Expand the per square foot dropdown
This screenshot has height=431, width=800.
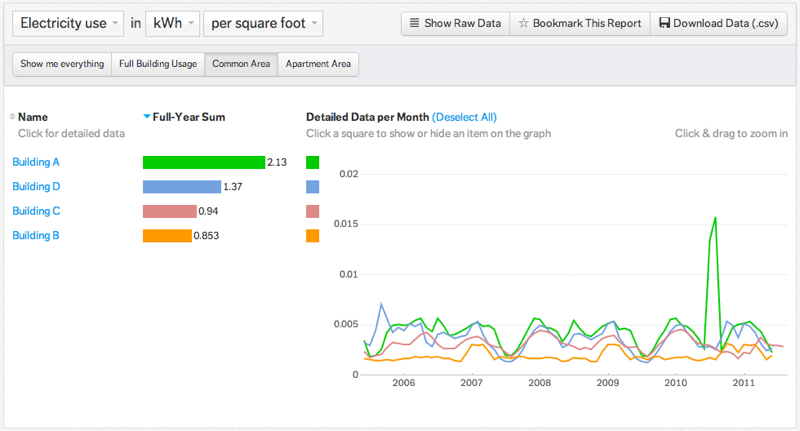[264, 22]
